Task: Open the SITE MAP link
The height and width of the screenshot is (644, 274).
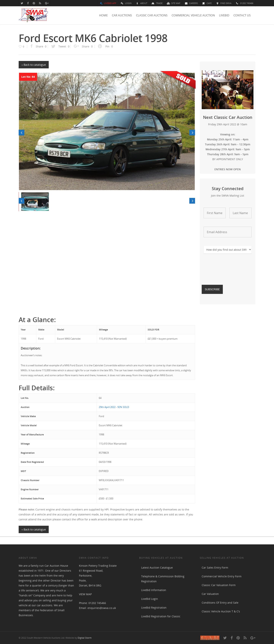Action: click(174, 3)
